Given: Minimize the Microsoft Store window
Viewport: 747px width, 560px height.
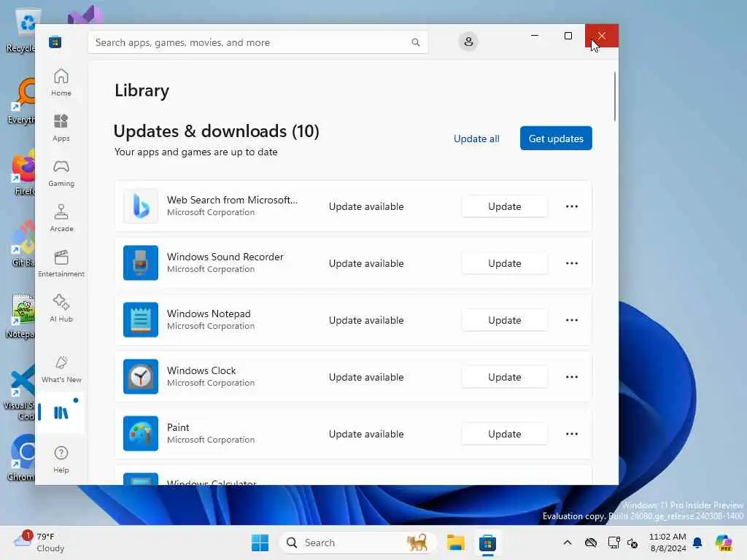Looking at the screenshot, I should tap(535, 36).
